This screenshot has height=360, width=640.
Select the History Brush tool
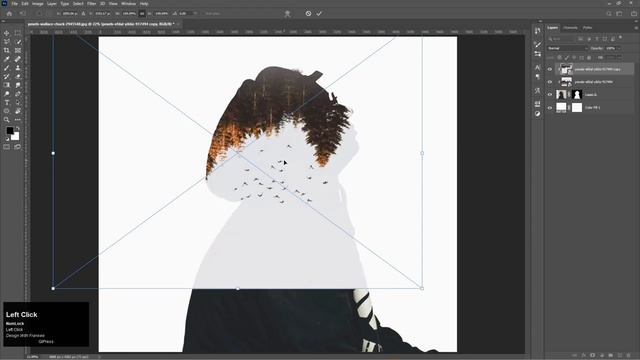point(7,76)
